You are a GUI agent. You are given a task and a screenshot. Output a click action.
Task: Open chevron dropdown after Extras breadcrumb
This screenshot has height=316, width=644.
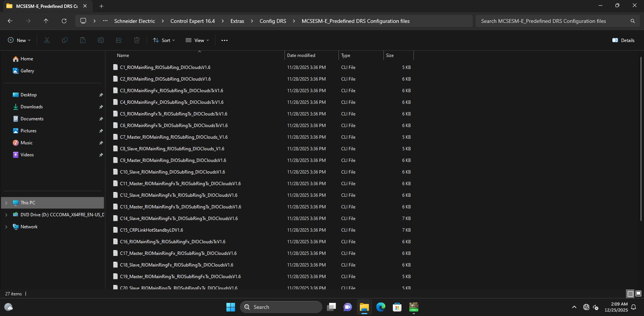pos(252,21)
